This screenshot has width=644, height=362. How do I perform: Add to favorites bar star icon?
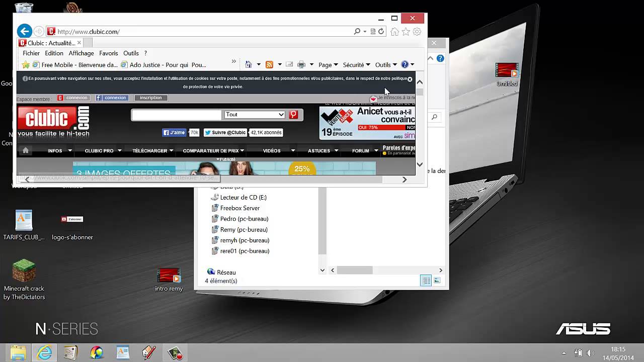[x=26, y=65]
